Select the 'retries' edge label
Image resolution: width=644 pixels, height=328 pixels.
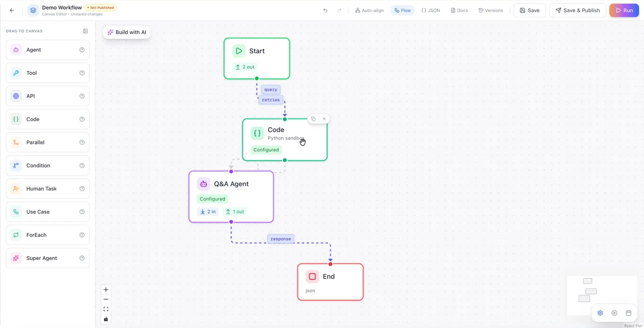tap(271, 100)
